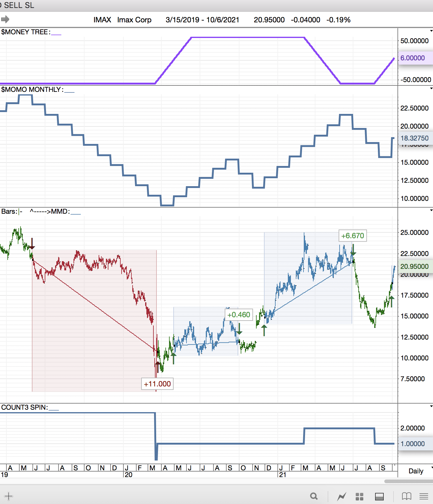The width and height of the screenshot is (433, 504).
Task: Open the book icon in bottom toolbar
Action: pyautogui.click(x=406, y=496)
